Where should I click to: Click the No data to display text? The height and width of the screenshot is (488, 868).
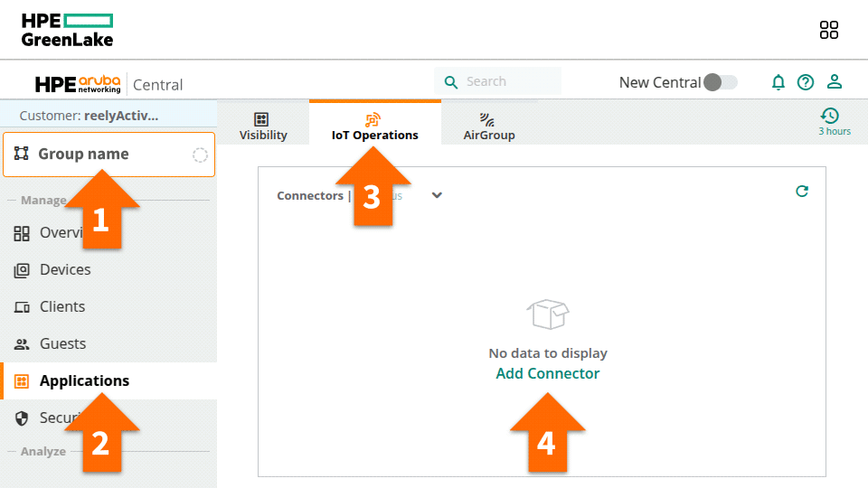coord(548,353)
